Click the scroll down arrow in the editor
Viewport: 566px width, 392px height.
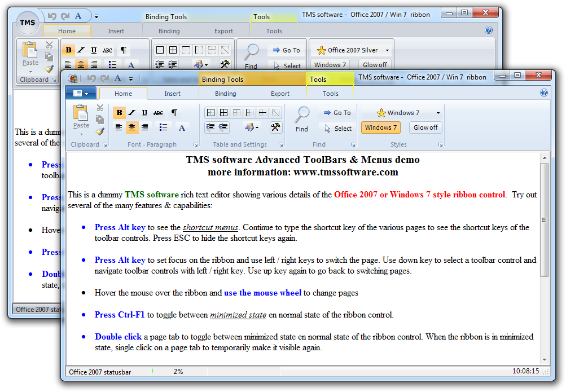tap(545, 359)
